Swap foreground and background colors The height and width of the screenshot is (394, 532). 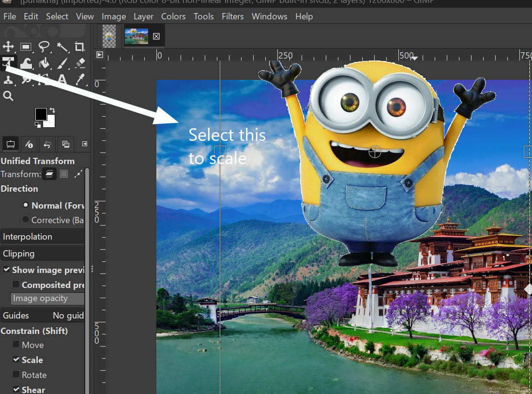click(x=52, y=110)
